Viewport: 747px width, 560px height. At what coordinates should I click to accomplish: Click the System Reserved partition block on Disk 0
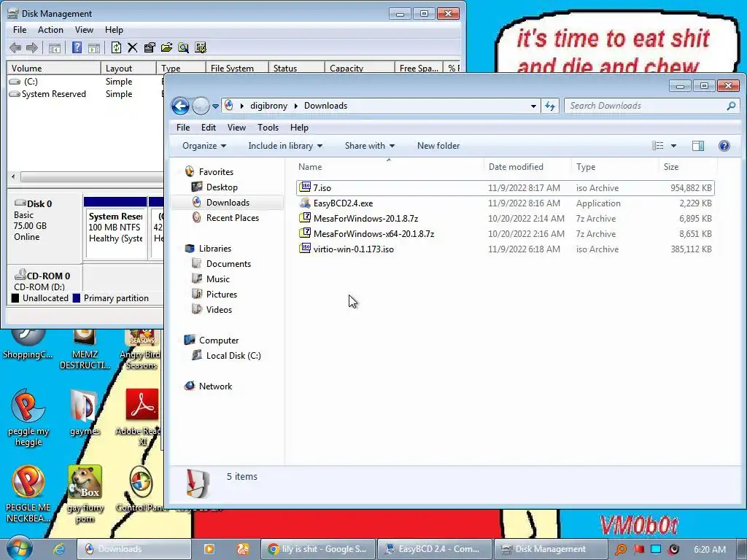click(x=115, y=227)
